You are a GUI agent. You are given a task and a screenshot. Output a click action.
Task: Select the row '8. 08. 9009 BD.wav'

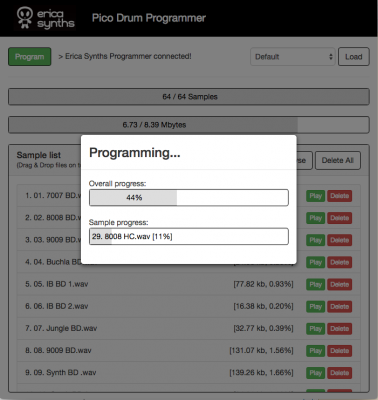pos(189,351)
